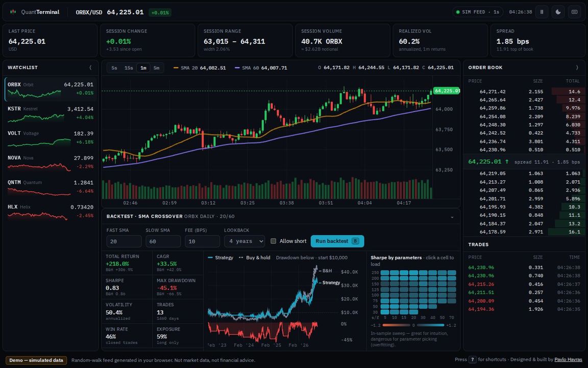
Task: Click the Demo simulated data badge
Action: [x=36, y=360]
